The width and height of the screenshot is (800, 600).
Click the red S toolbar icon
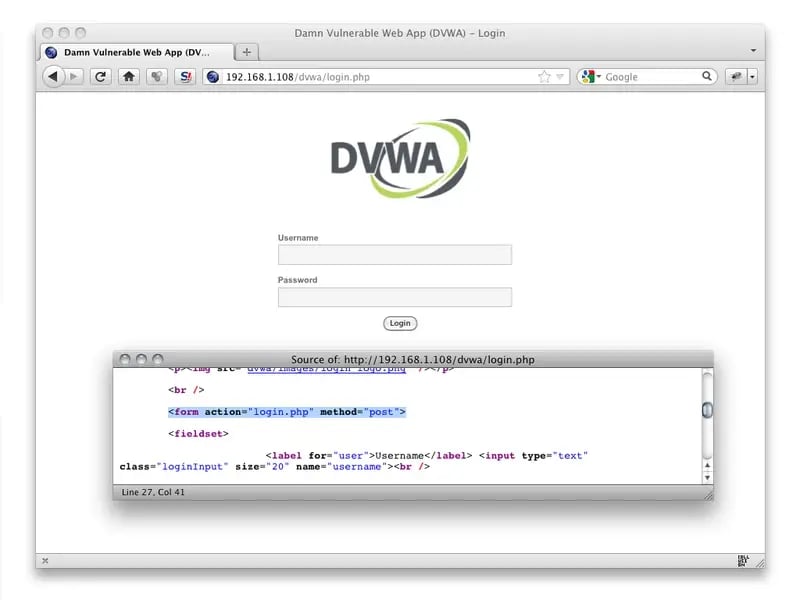point(184,76)
